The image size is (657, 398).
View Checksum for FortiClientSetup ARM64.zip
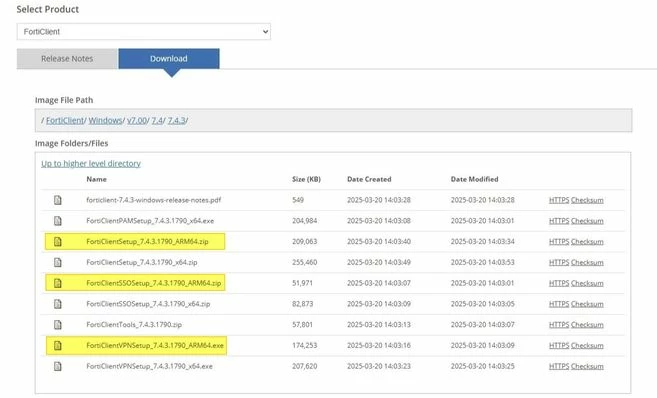click(587, 242)
